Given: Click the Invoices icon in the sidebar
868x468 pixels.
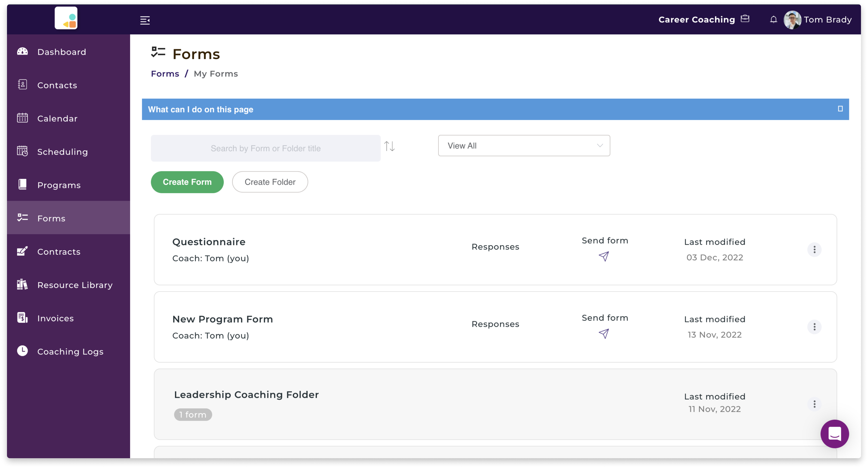Looking at the screenshot, I should pyautogui.click(x=23, y=318).
